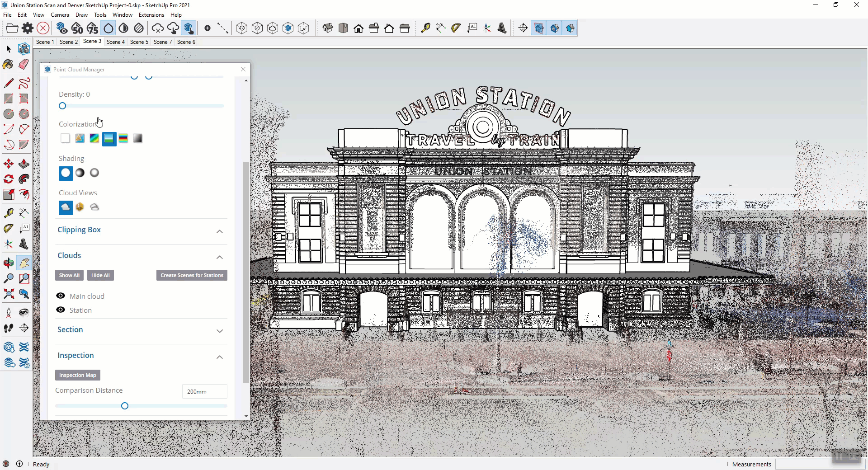868x470 pixels.
Task: Open the Extensions menu
Action: pyautogui.click(x=151, y=14)
